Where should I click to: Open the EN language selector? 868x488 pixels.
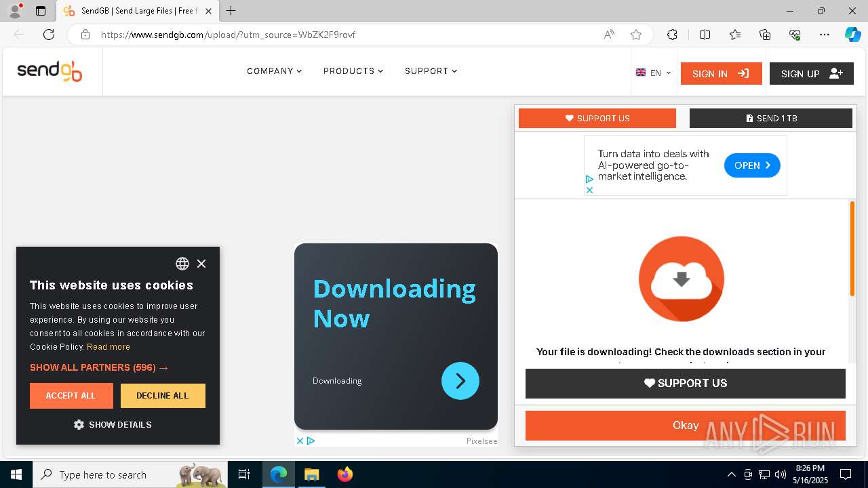pos(653,73)
